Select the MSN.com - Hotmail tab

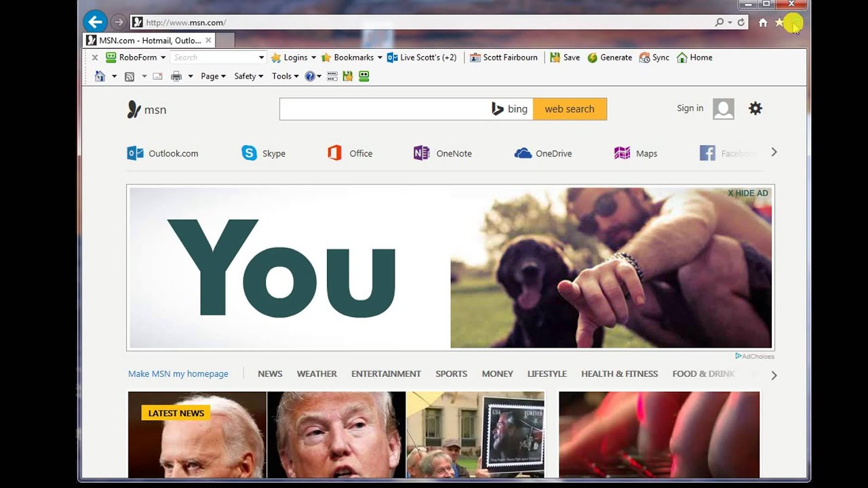pos(149,41)
